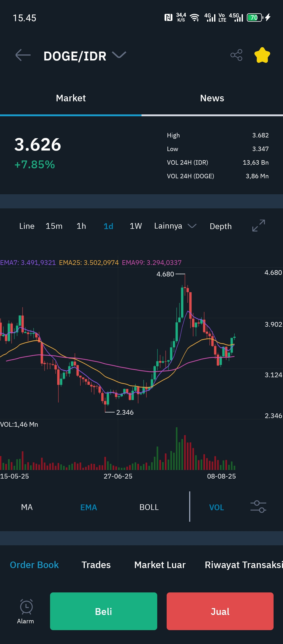Screen dimensions: 283x644
Task: Open DOGE/IDR pair selector dropdown
Action: click(x=85, y=56)
